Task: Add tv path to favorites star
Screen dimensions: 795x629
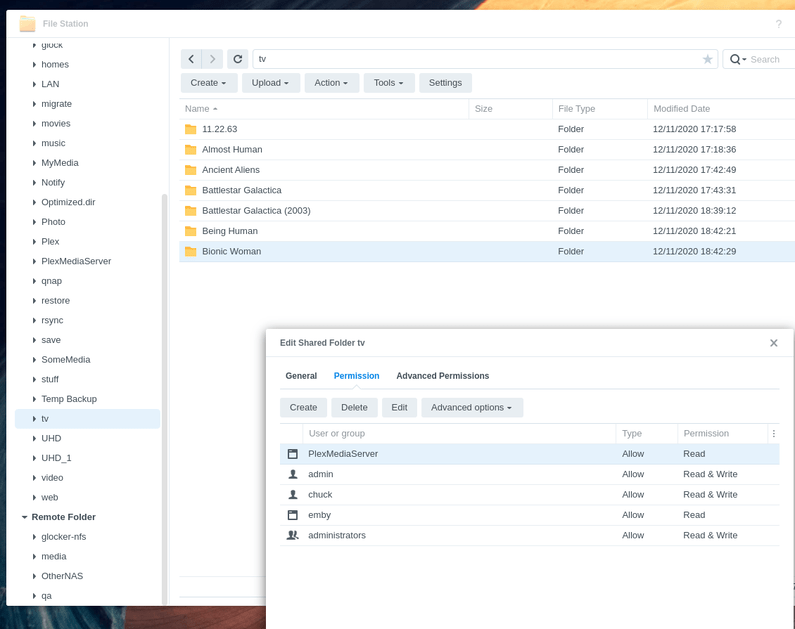Action: click(x=707, y=59)
